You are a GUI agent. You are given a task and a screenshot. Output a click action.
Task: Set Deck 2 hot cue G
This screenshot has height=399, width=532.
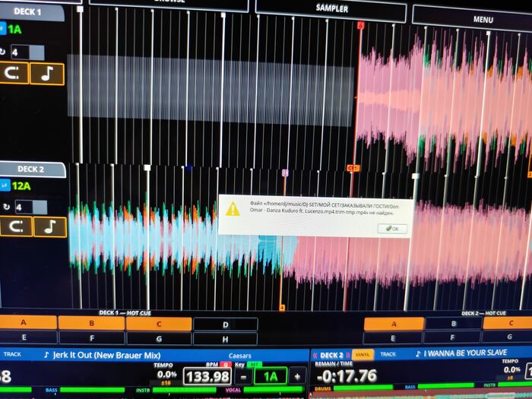[507, 337]
